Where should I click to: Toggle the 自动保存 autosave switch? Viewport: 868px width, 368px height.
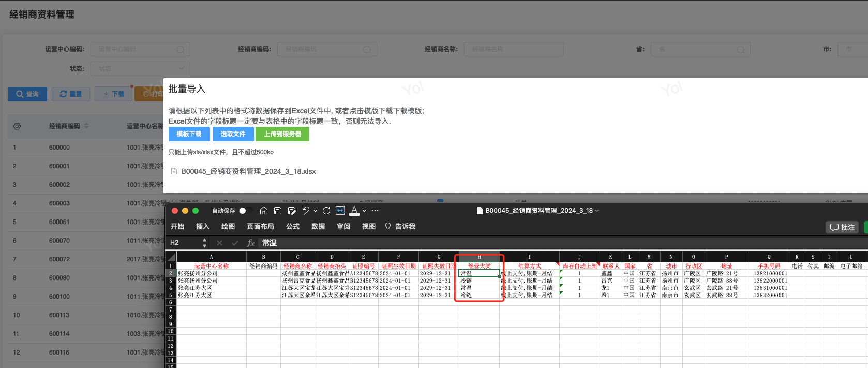(x=246, y=211)
